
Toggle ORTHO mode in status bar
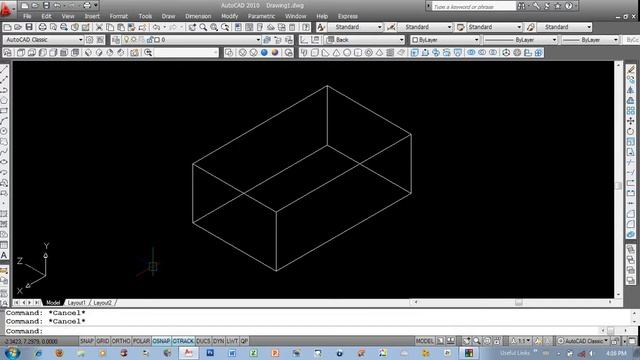121,341
